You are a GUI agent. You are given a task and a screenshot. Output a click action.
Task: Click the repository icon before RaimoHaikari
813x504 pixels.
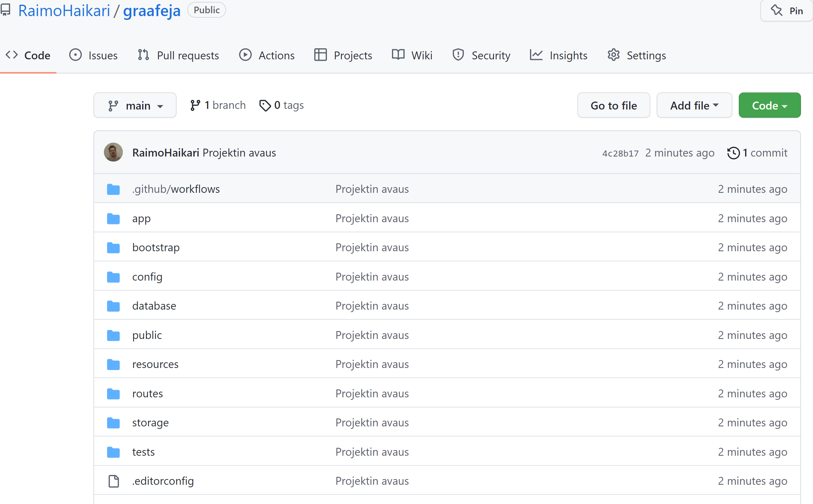click(x=5, y=10)
